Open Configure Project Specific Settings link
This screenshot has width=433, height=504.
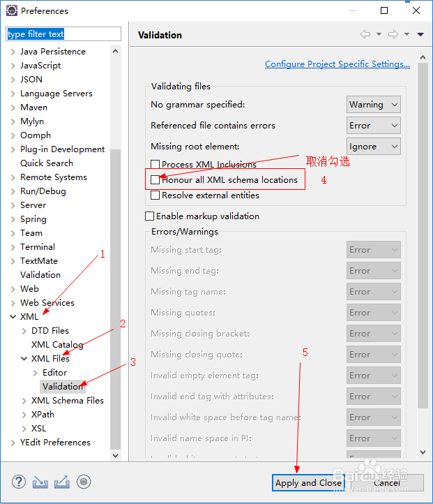click(x=337, y=64)
